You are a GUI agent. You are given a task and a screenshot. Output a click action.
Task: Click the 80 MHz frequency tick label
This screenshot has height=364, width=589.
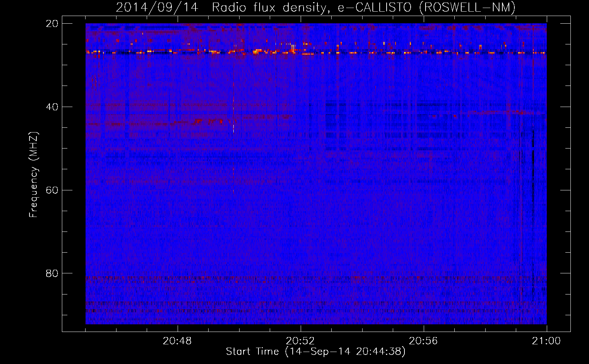point(52,273)
